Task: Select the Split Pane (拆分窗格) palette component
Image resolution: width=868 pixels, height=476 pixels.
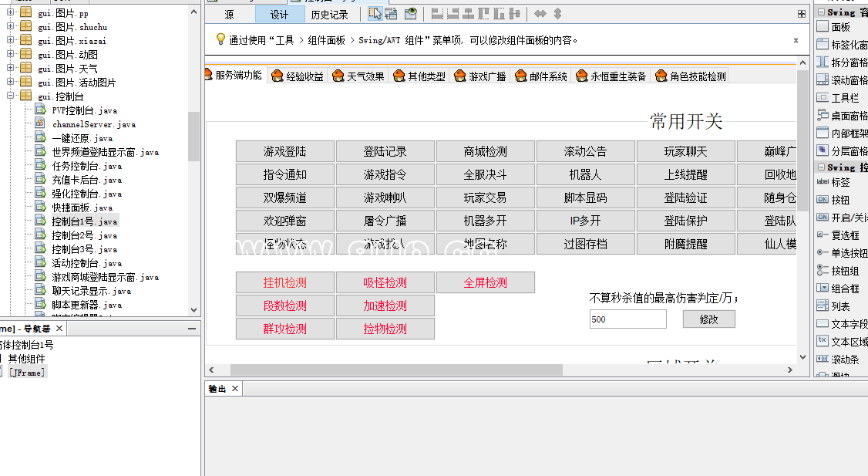Action: 842,62
